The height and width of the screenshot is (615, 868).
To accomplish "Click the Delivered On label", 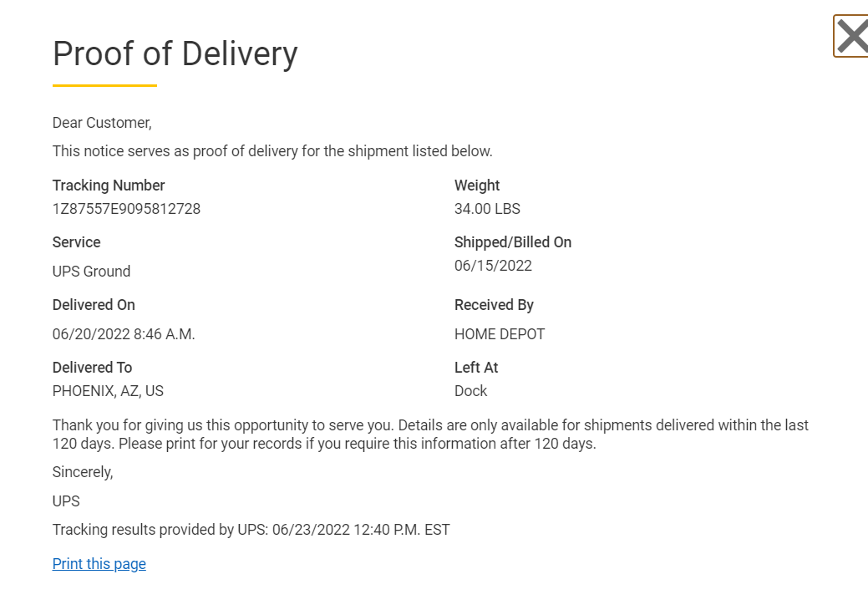I will coord(94,305).
